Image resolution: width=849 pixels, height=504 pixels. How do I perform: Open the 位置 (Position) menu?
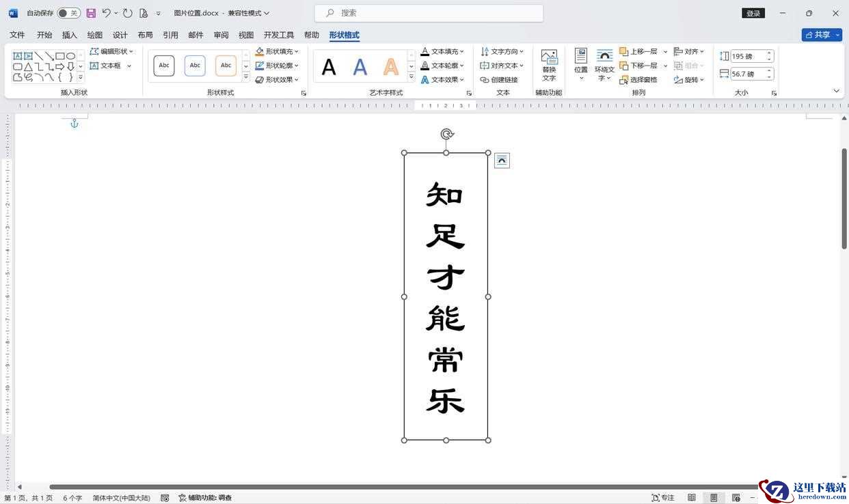581,66
